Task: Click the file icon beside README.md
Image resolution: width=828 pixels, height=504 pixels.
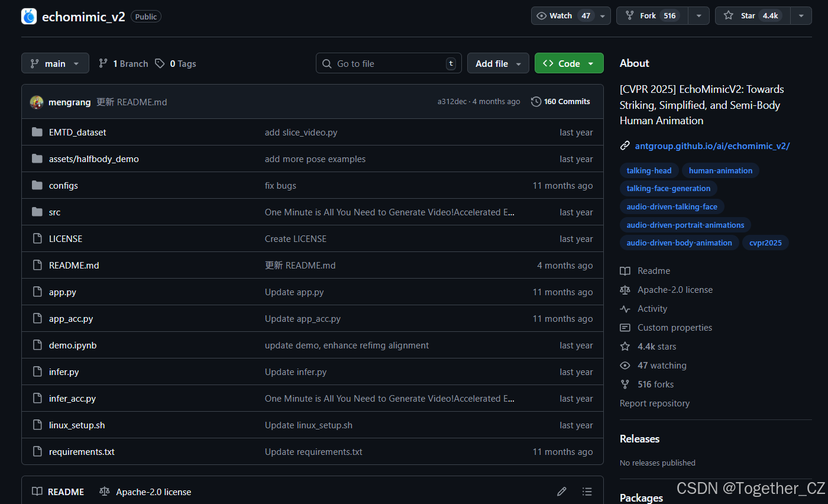Action: (37, 265)
